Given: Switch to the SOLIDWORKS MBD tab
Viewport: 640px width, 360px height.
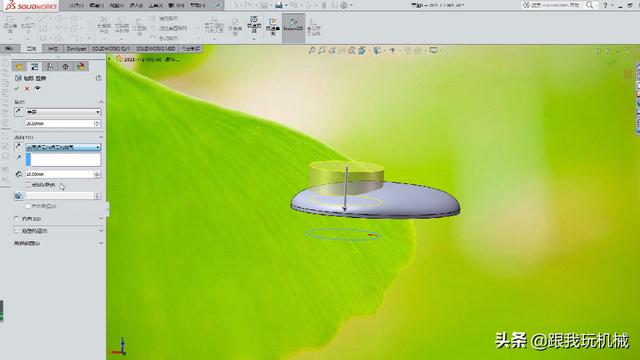Looking at the screenshot, I should [156, 49].
